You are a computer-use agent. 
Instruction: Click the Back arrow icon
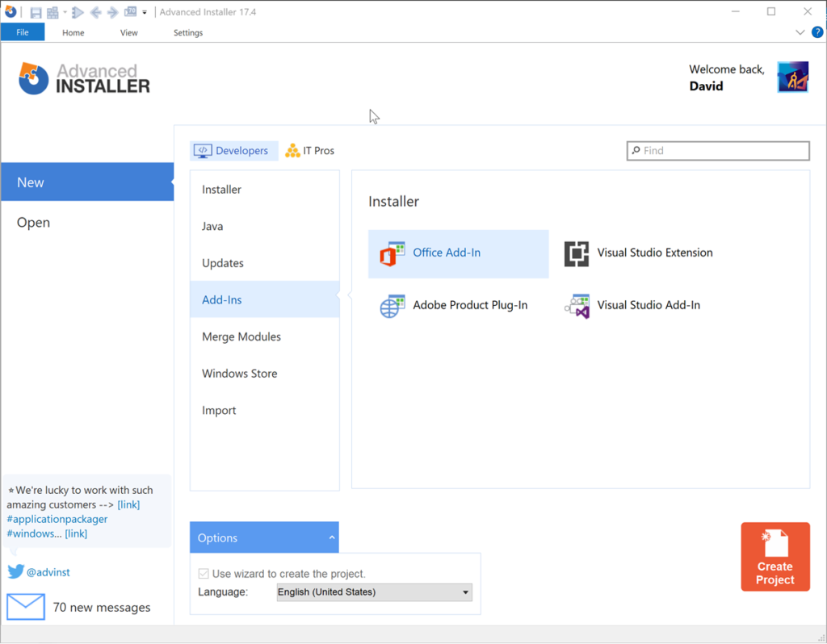click(95, 12)
